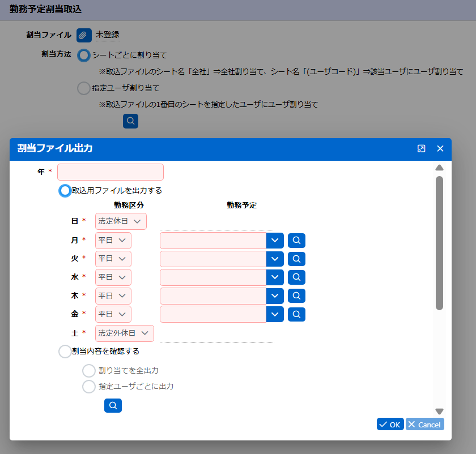Click the 勤務予定 column header
The image size is (476, 454).
coord(241,205)
